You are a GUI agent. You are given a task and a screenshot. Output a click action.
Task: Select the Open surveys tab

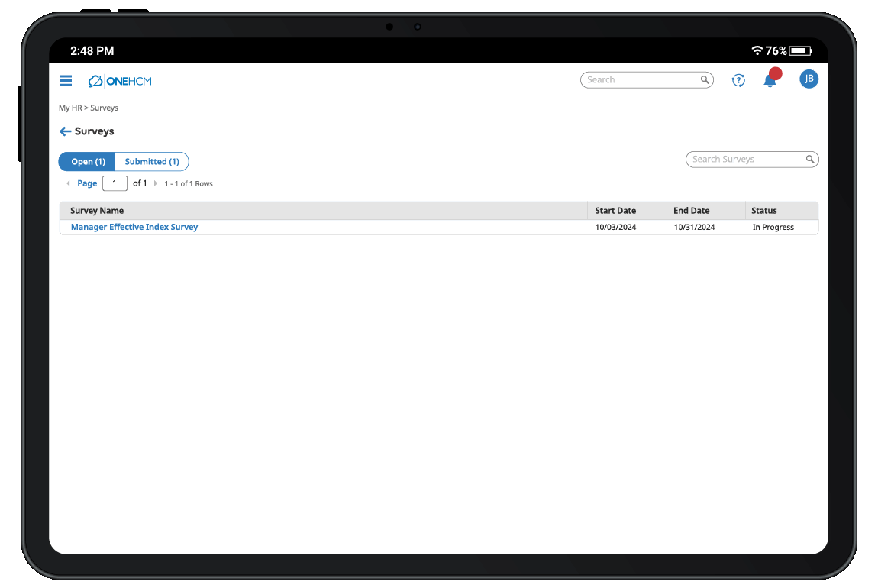tap(86, 161)
